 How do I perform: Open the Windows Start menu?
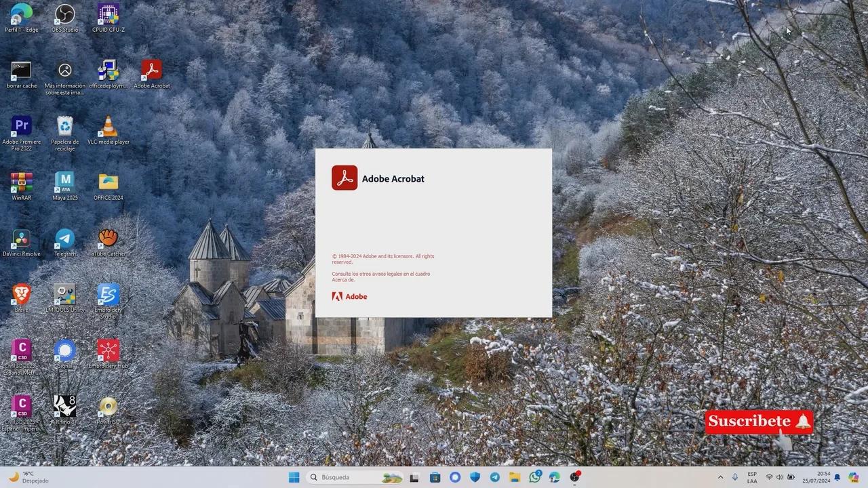pos(294,477)
